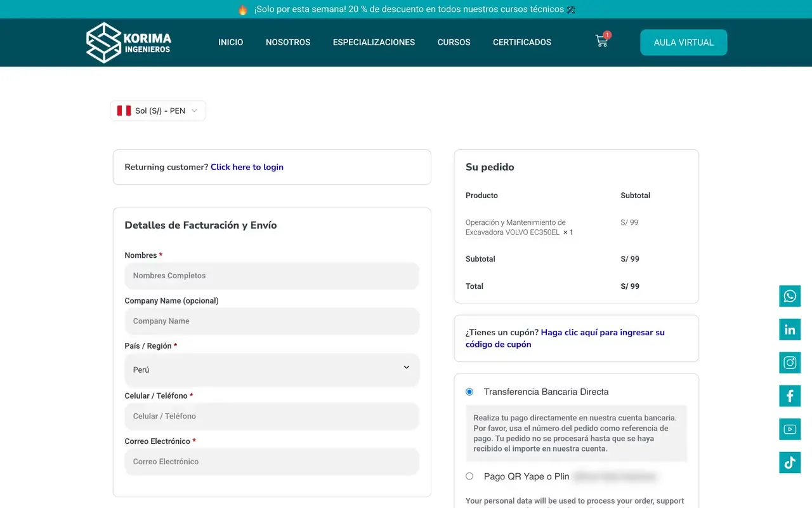Focus the Correo Electrónico input field
The width and height of the screenshot is (812, 508).
click(272, 462)
